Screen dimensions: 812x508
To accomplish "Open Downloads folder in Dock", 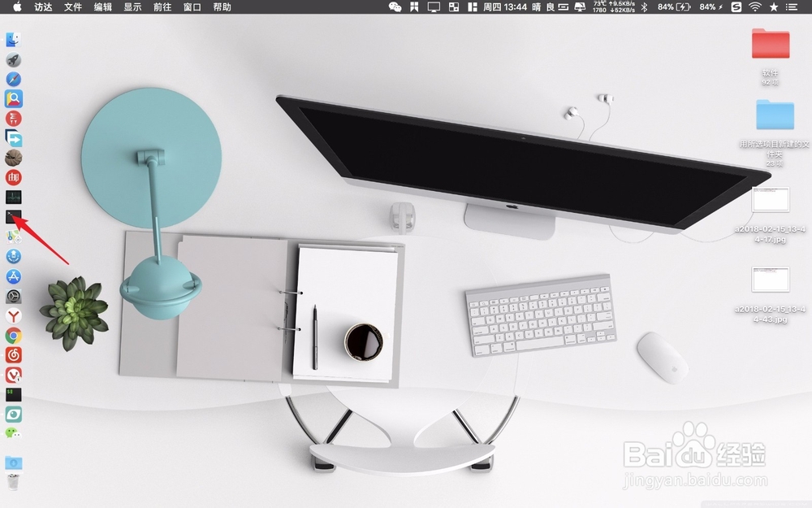I will pyautogui.click(x=14, y=463).
